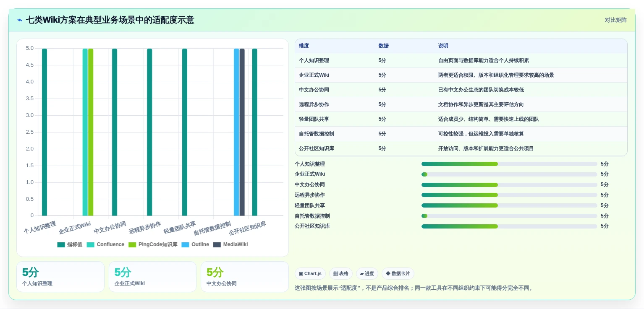Image resolution: width=644 pixels, height=309 pixels.
Task: Click the footnote about 适配度 ranking
Action: (414, 288)
